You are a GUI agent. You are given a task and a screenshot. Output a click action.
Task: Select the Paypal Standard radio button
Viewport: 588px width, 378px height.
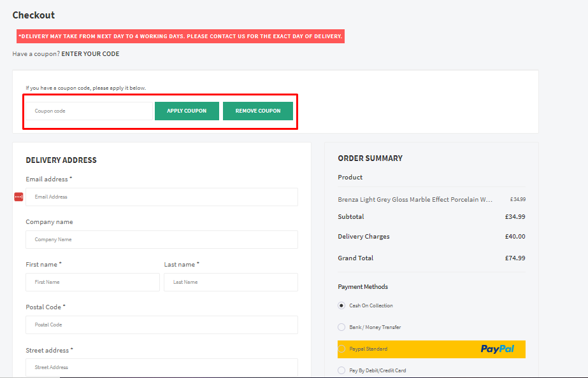(x=341, y=349)
